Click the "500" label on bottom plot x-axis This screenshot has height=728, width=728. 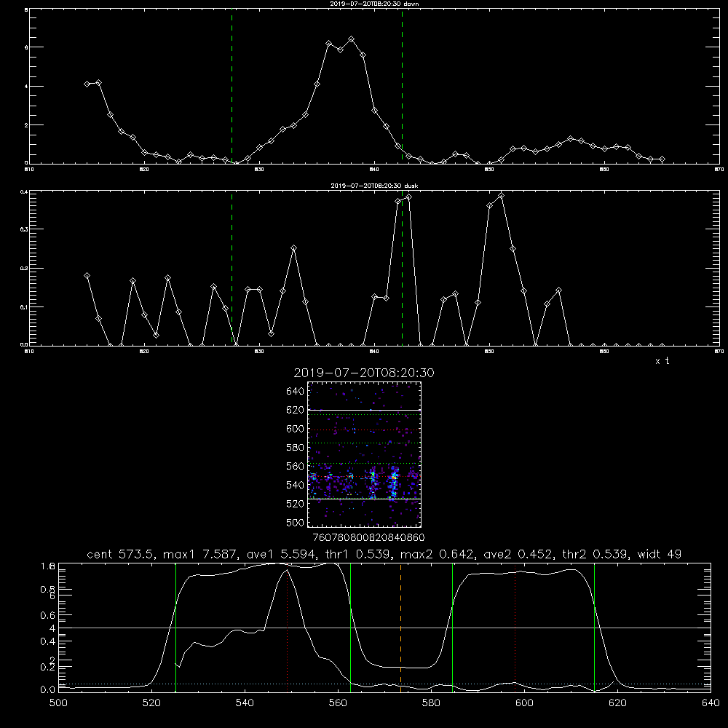pos(58,703)
